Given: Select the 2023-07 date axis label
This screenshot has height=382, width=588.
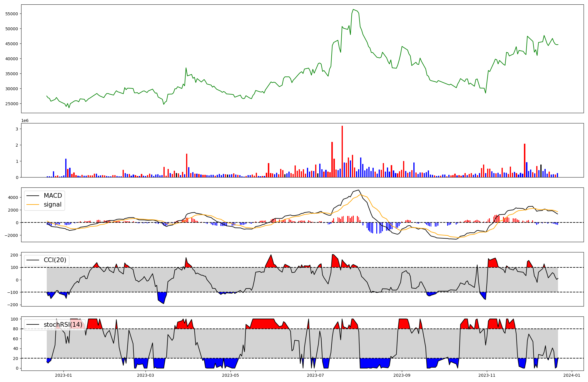Looking at the screenshot, I should 315,375.
